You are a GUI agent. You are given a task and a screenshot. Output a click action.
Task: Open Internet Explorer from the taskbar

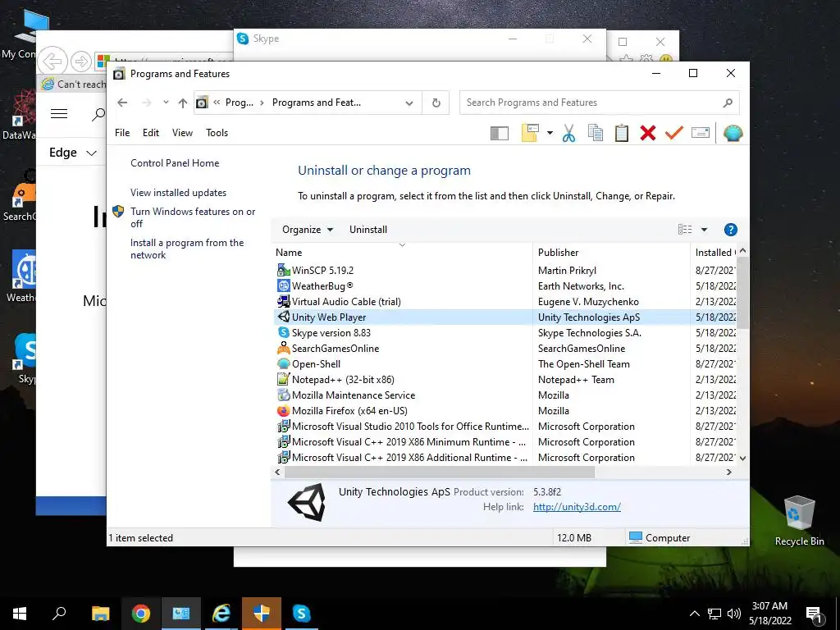point(221,614)
